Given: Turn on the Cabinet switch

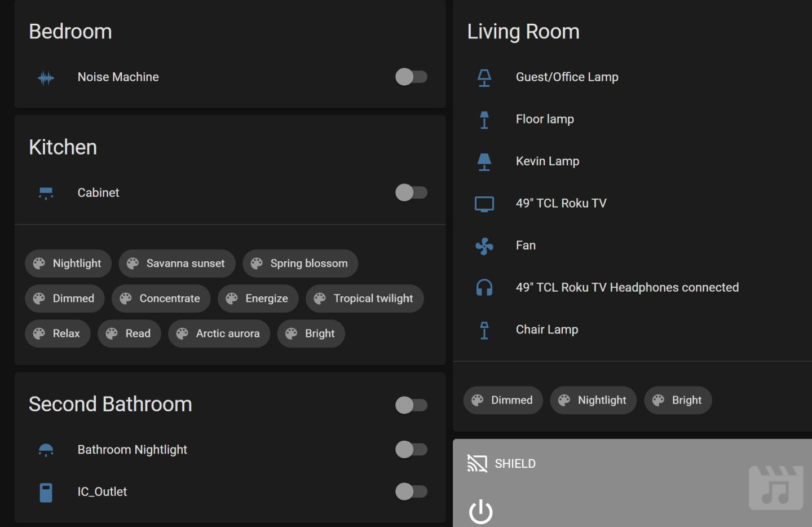Looking at the screenshot, I should coord(411,192).
